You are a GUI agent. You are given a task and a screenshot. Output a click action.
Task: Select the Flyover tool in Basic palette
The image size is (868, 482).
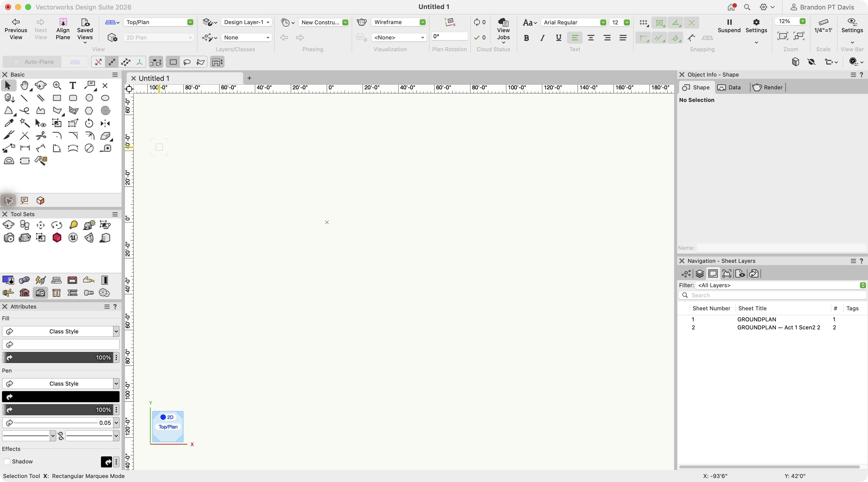click(x=40, y=86)
